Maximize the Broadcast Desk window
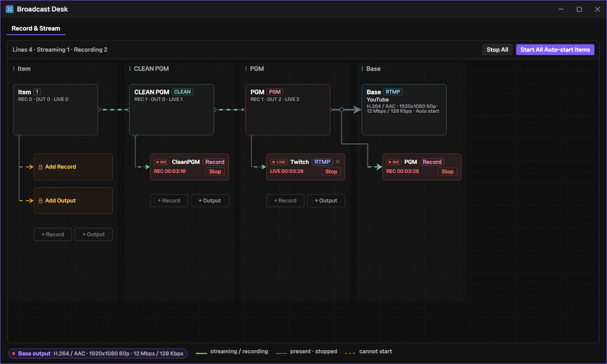Viewport: 607px width, 364px height. pos(579,9)
